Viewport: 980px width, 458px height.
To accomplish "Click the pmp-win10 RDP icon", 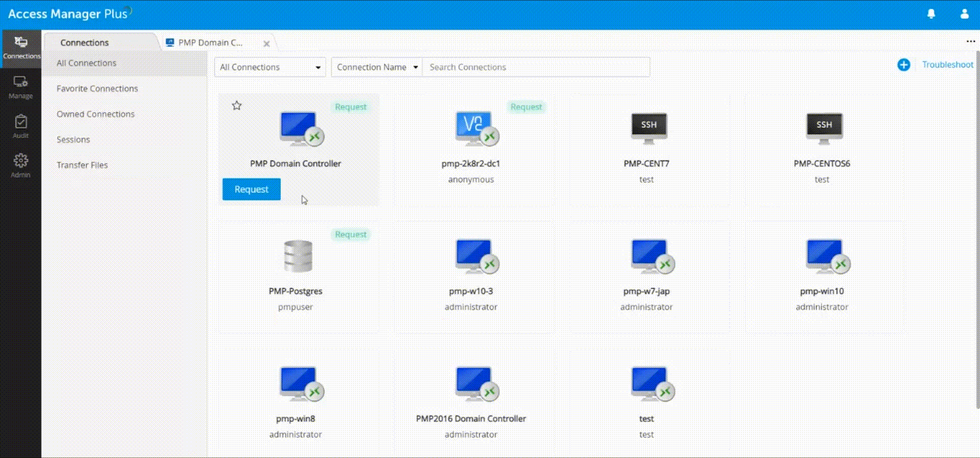I will (x=828, y=257).
